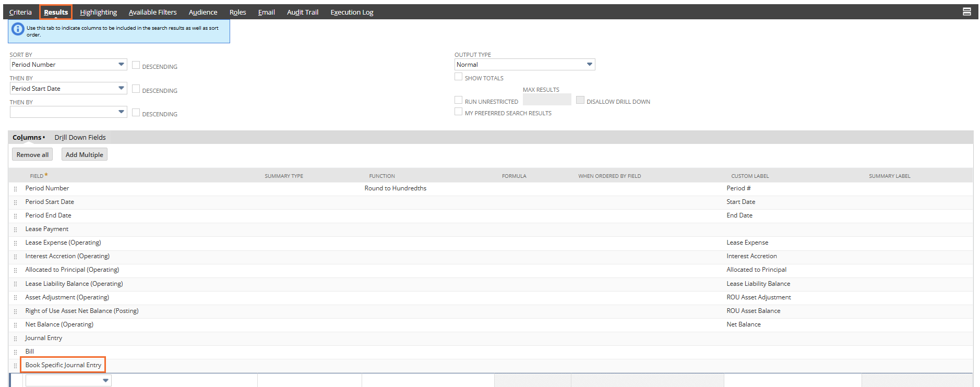Select the Drill Down Fields subtab
This screenshot has height=387, width=980.
point(80,137)
